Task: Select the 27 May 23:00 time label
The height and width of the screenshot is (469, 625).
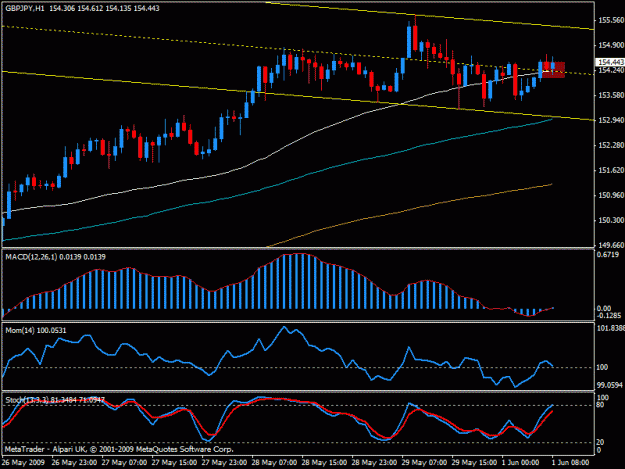Action: point(224,463)
